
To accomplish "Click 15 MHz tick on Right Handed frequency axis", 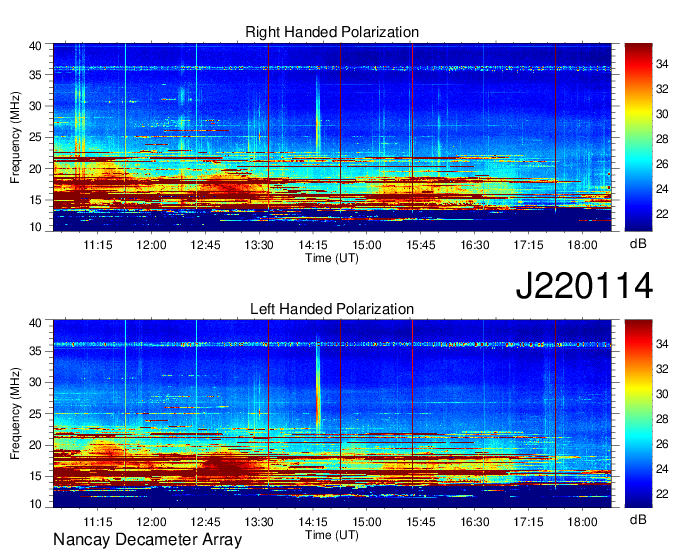I will 35,200.
